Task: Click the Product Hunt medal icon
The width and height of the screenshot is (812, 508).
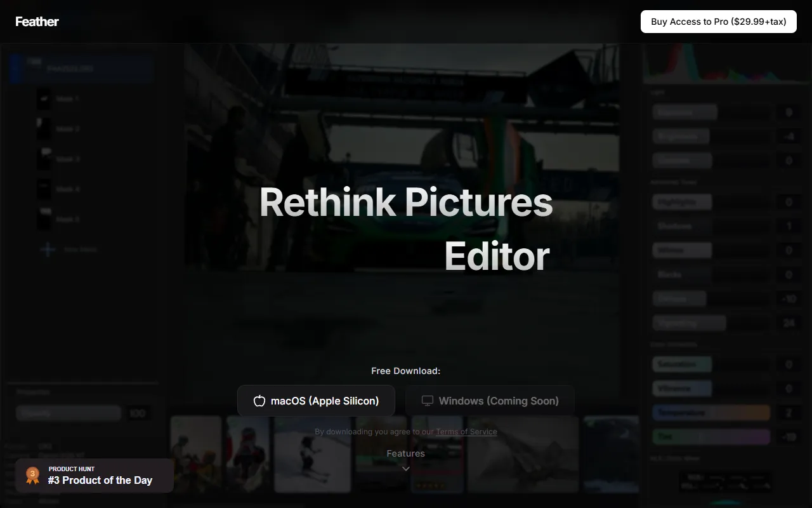Action: point(32,476)
